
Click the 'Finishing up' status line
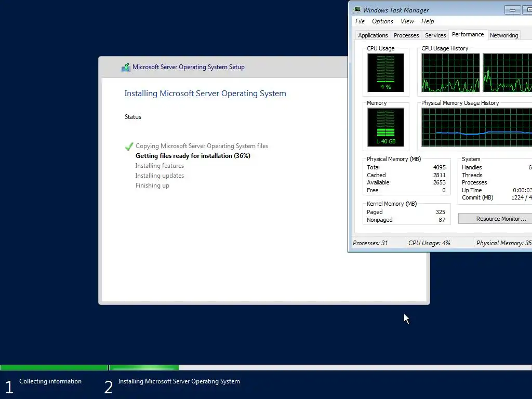point(152,185)
